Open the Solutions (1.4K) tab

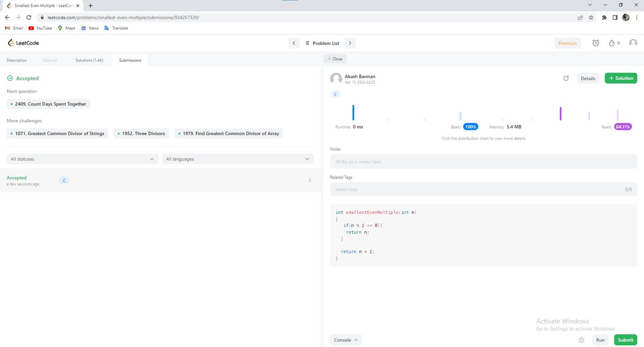pyautogui.click(x=89, y=60)
